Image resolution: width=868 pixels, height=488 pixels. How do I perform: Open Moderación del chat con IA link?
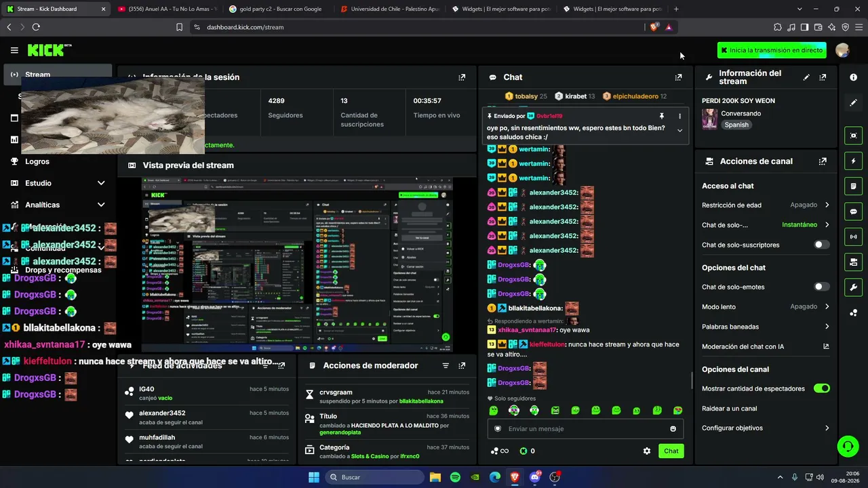(x=766, y=346)
